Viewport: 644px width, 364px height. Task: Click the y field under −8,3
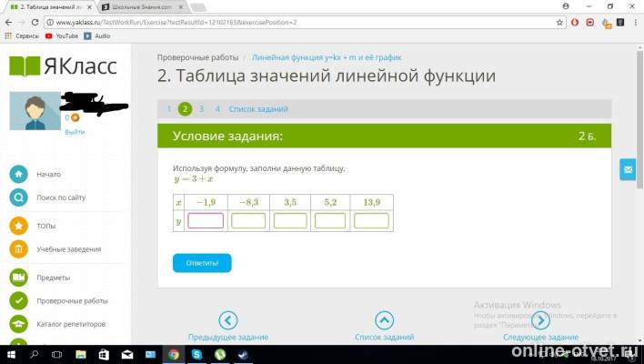(248, 220)
